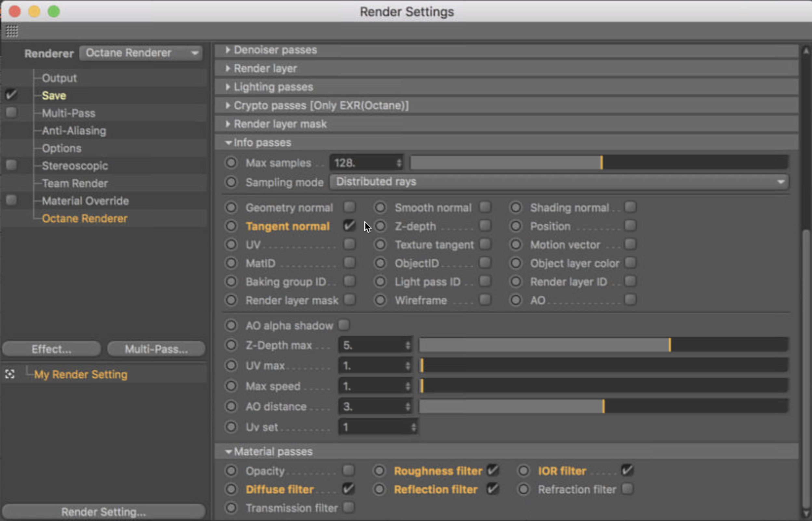The image size is (812, 521).
Task: Select the Output settings entry
Action: 60,78
